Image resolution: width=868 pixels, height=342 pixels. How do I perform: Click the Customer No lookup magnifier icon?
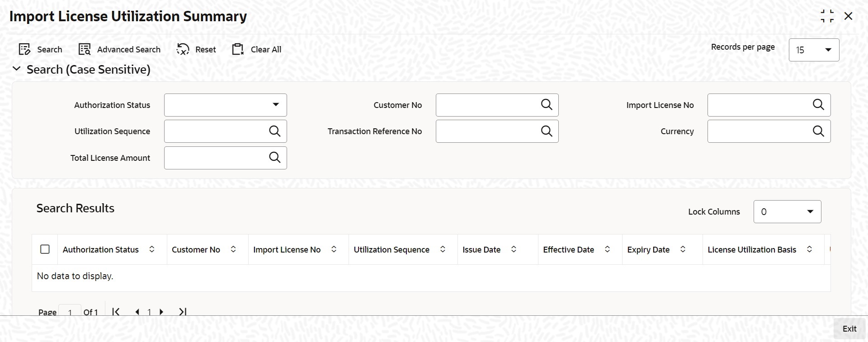point(547,105)
